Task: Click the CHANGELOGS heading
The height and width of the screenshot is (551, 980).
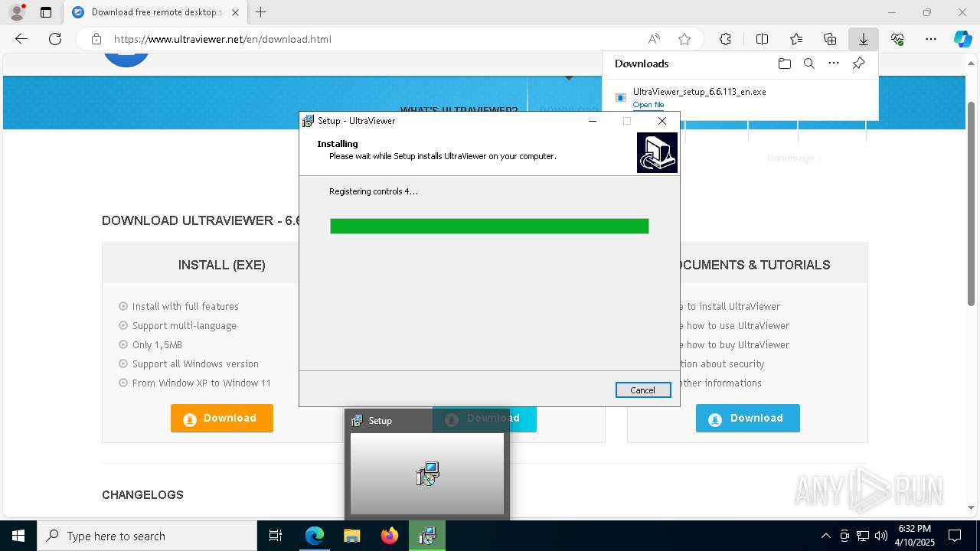Action: [x=142, y=495]
